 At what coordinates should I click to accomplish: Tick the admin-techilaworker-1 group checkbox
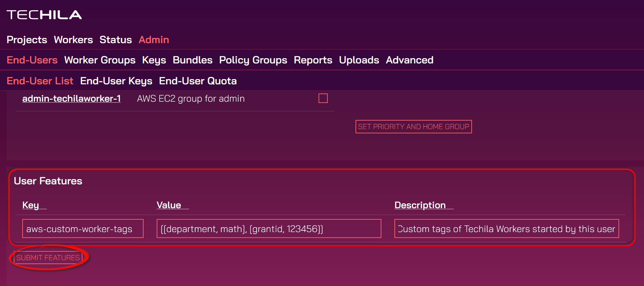(x=323, y=98)
